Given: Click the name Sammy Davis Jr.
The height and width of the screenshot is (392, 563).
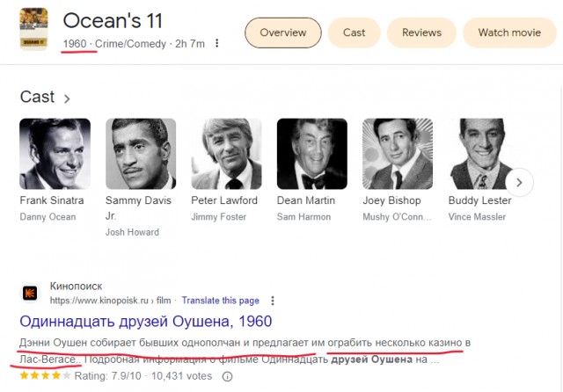Looking at the screenshot, I should click(x=138, y=207).
